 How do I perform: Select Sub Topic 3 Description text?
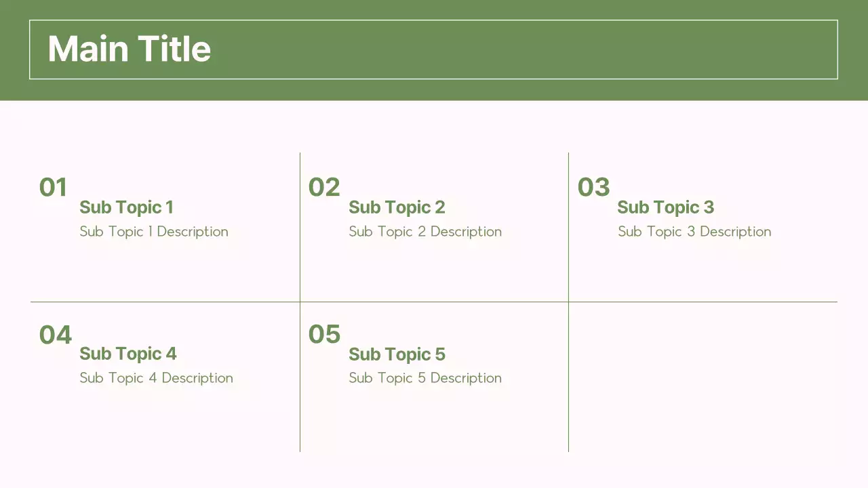coord(694,232)
